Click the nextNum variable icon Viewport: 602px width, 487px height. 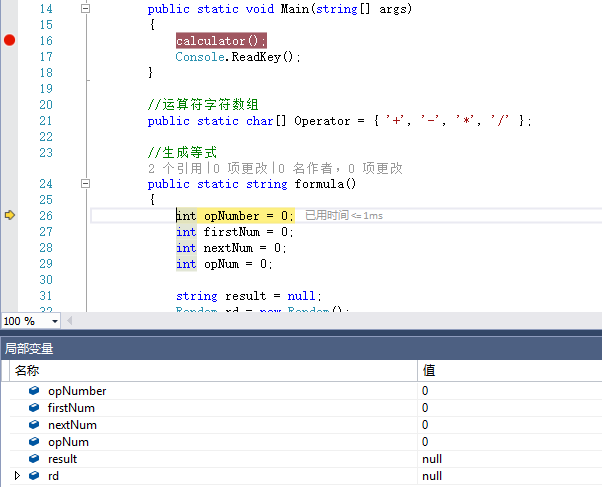(34, 424)
